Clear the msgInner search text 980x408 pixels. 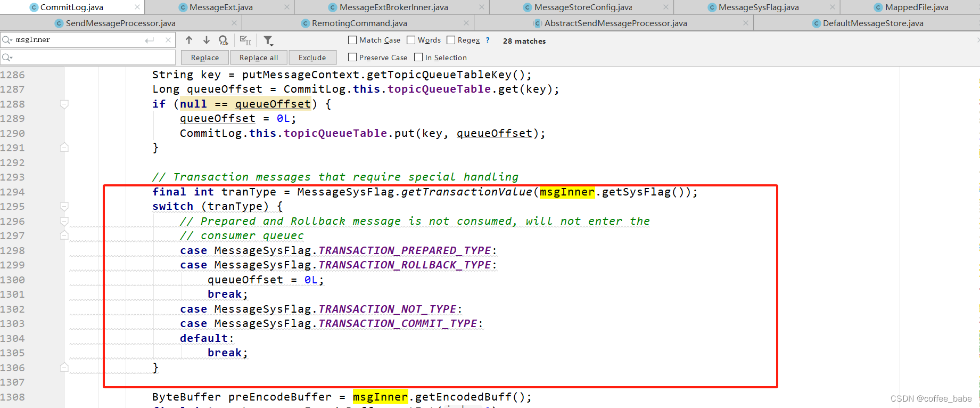tap(168, 40)
